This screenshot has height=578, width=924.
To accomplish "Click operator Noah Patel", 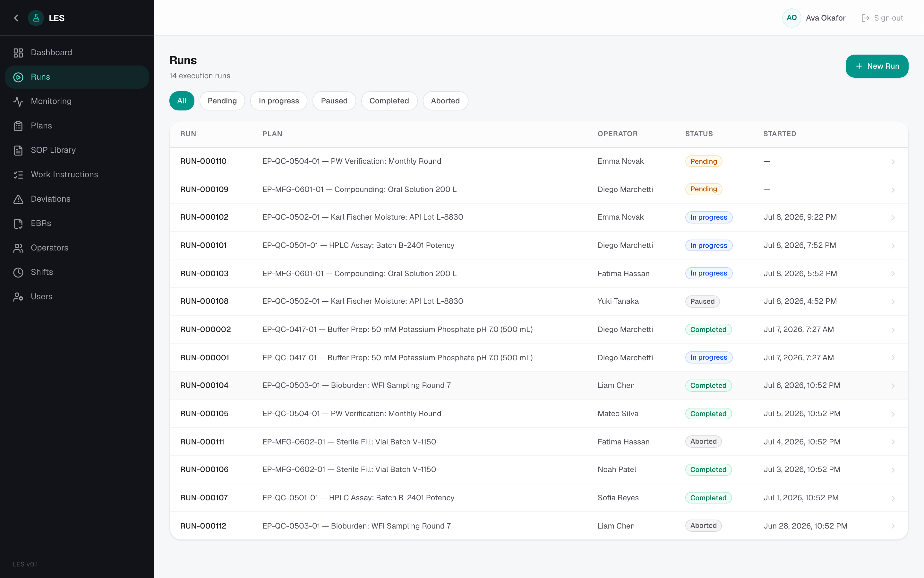I will coord(617,469).
